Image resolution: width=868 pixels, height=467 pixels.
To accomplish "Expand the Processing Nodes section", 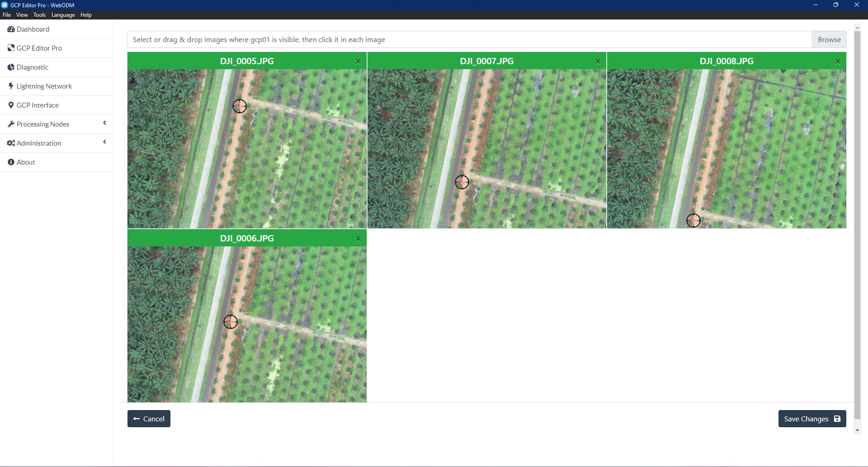I will pyautogui.click(x=104, y=123).
